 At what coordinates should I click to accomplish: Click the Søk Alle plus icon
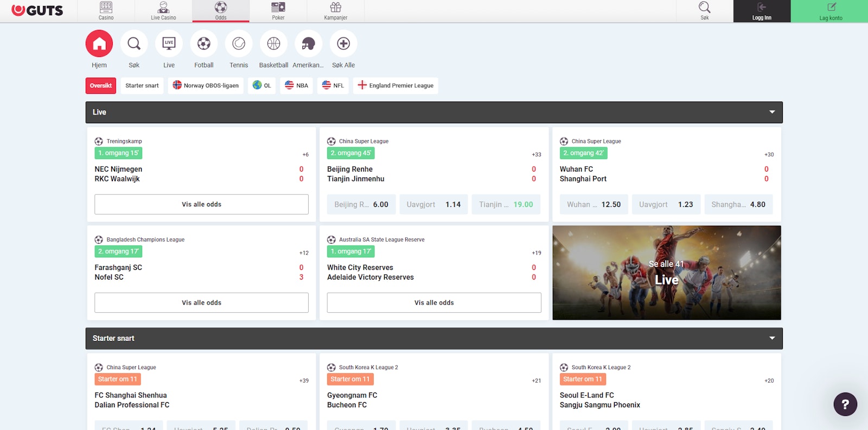(x=343, y=44)
